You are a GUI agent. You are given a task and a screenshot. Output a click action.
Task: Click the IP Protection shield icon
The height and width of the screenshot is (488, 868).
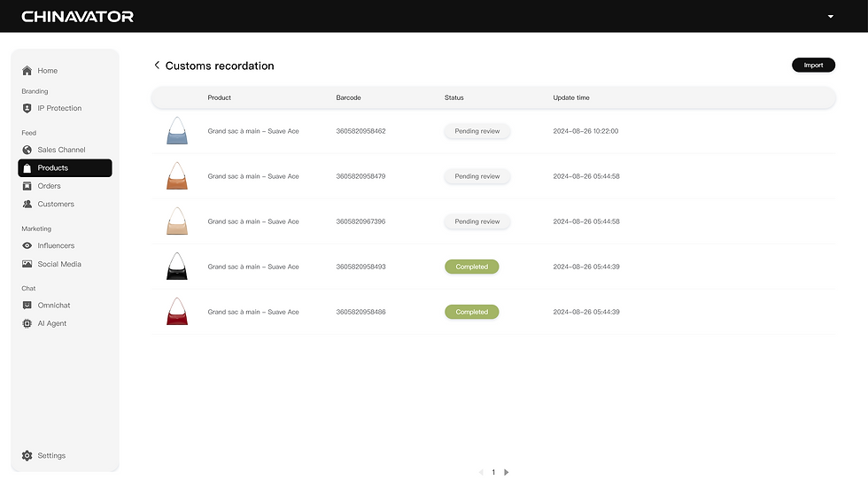point(27,108)
